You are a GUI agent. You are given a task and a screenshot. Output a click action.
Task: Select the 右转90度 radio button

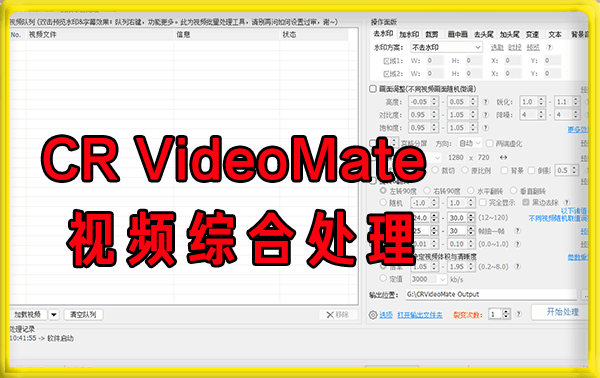[x=427, y=190]
